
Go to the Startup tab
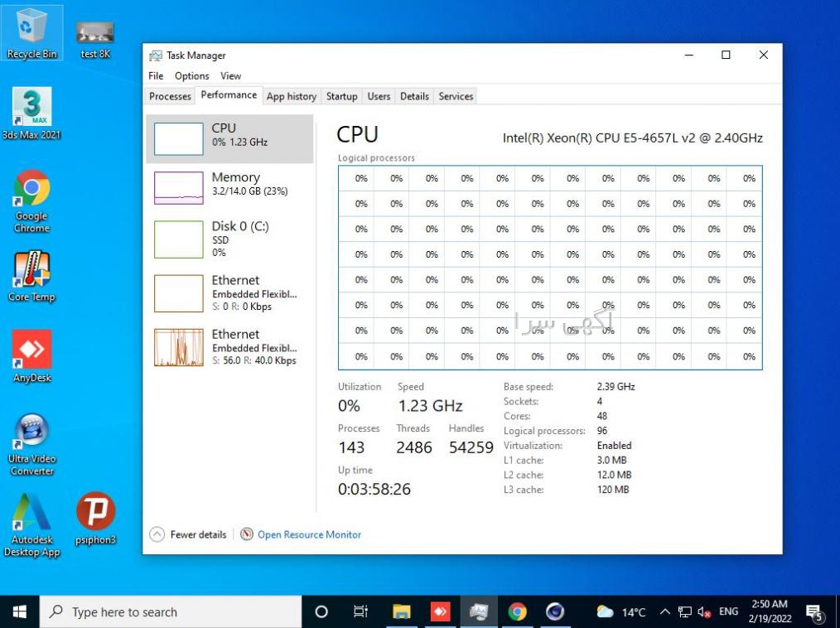coord(342,96)
